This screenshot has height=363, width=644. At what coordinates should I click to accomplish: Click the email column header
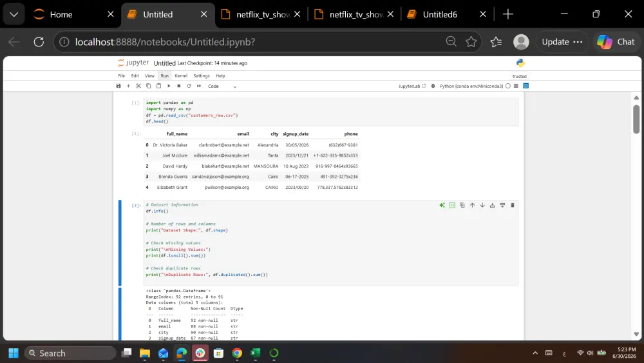tap(243, 134)
